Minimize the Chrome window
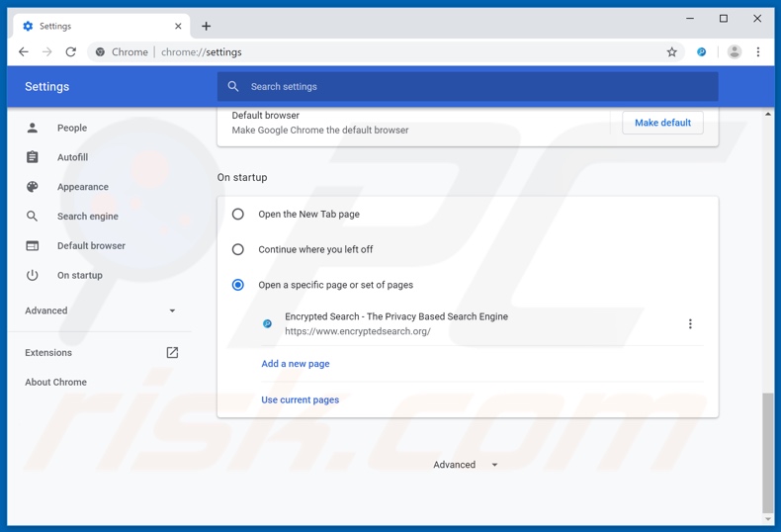781x532 pixels. [690, 19]
